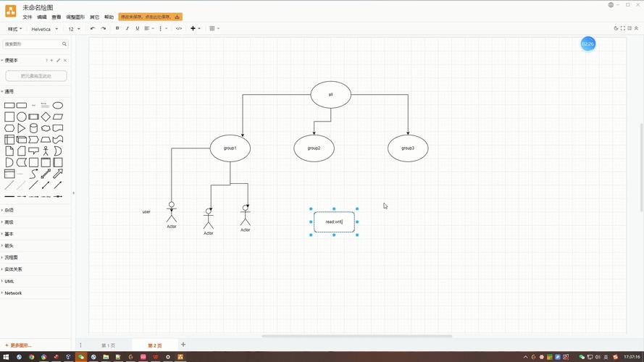
Task: Open the 文件 menu
Action: tap(27, 17)
